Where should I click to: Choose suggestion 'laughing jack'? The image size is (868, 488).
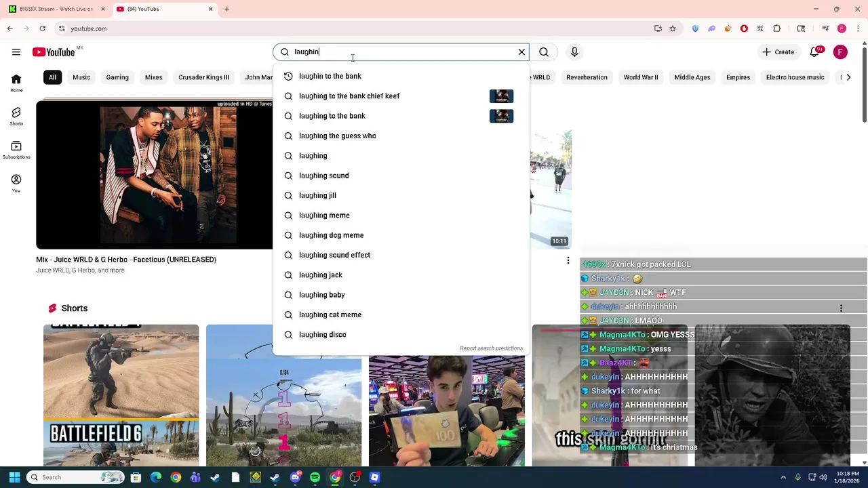401,275
